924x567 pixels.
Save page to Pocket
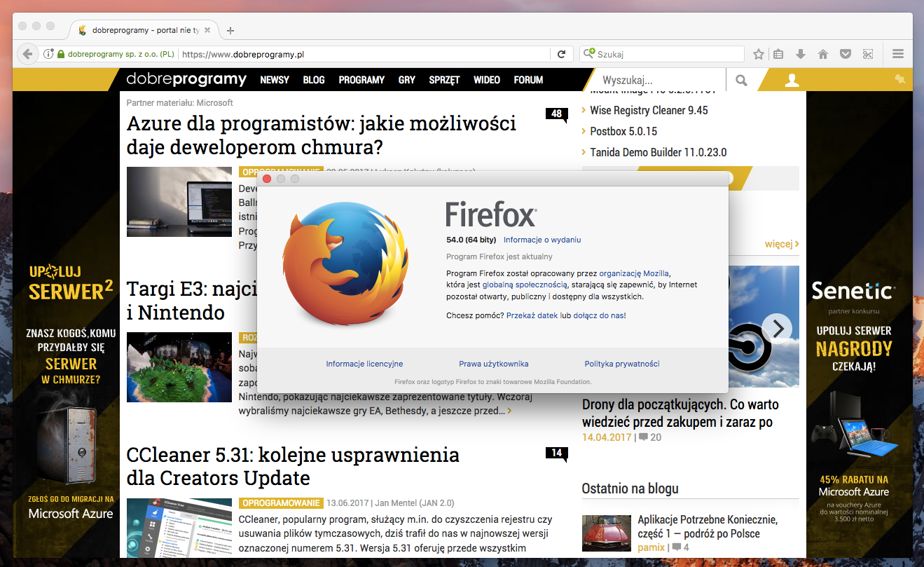(x=846, y=54)
